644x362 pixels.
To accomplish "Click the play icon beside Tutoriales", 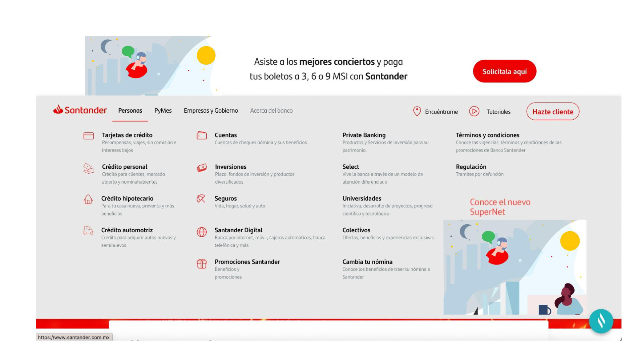I will pos(474,111).
